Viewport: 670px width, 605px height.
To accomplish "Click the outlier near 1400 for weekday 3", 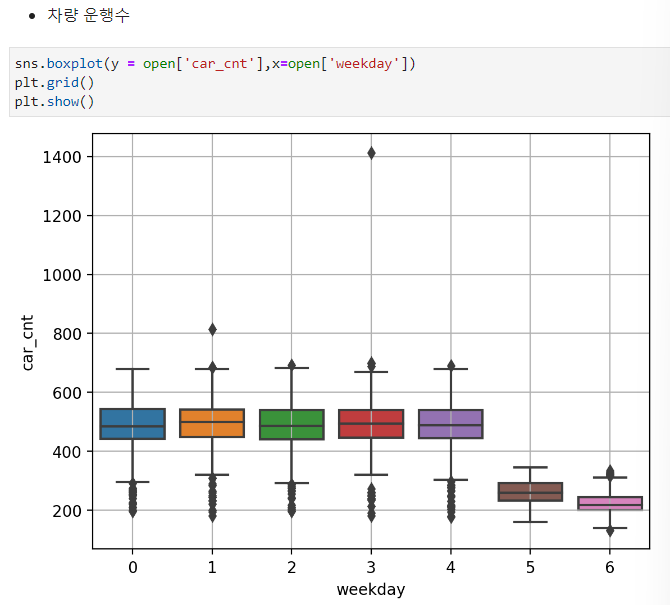I will pos(371,153).
